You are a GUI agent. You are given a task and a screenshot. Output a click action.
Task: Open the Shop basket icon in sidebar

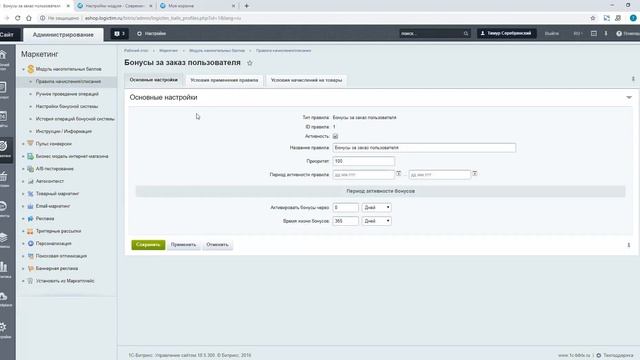[3, 177]
